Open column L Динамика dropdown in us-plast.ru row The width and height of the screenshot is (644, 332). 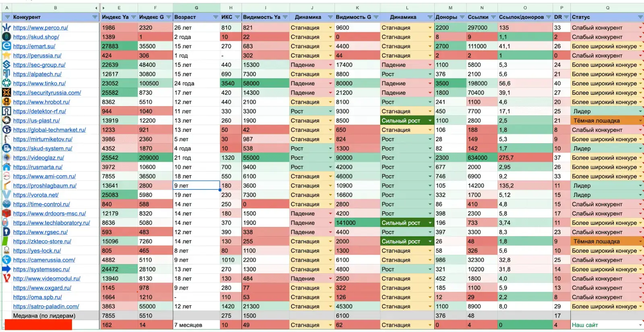pos(430,121)
